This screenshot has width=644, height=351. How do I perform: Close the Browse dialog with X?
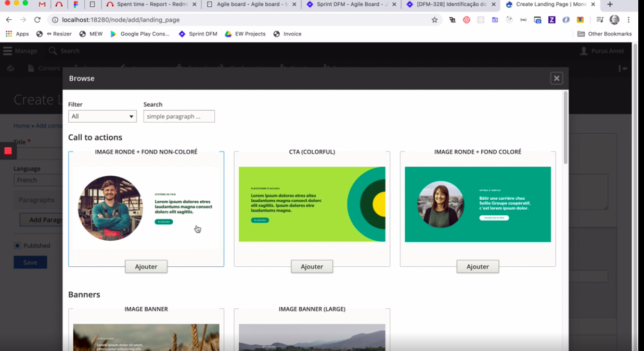tap(557, 78)
